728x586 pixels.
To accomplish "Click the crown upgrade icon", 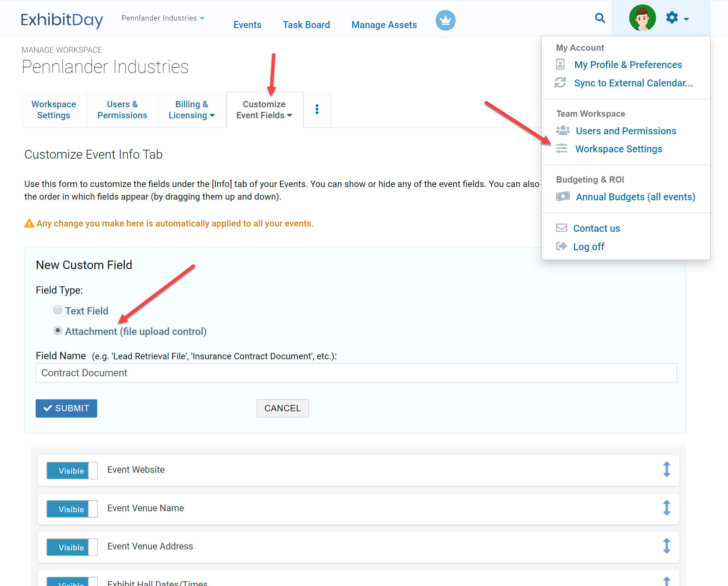I will coord(445,20).
